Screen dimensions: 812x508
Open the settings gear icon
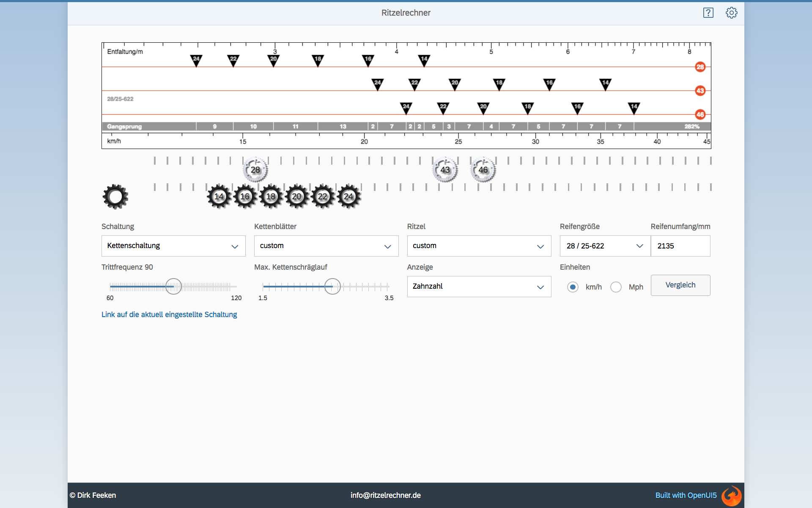point(732,13)
